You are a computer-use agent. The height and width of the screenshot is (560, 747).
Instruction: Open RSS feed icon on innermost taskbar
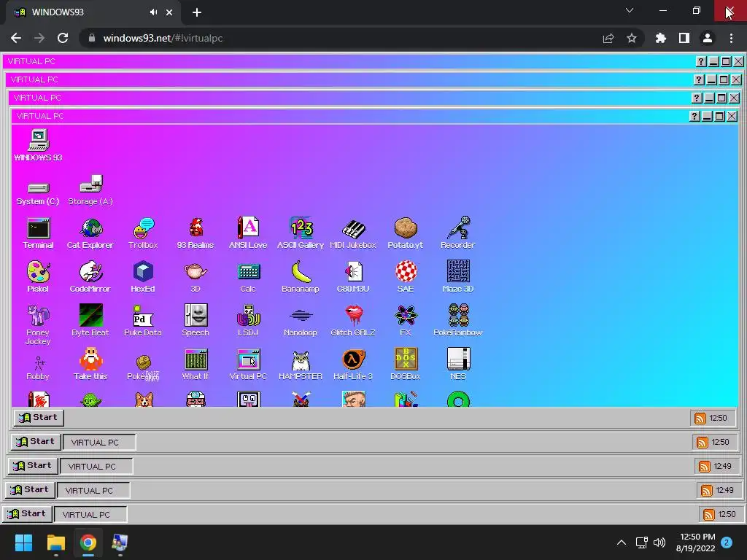point(700,418)
